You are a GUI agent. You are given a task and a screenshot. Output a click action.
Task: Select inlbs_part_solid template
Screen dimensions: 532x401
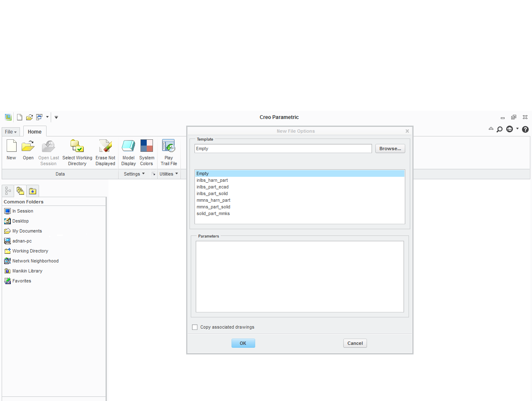coord(300,193)
